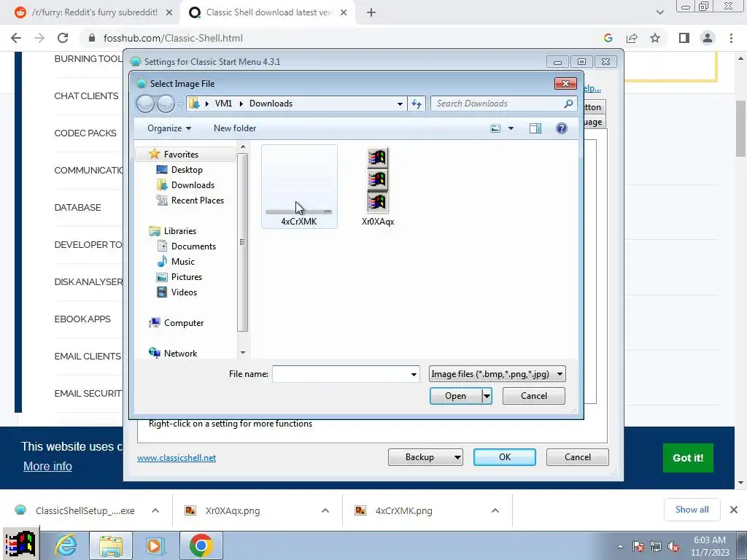747x560 pixels.
Task: Click the Open button
Action: 455,396
